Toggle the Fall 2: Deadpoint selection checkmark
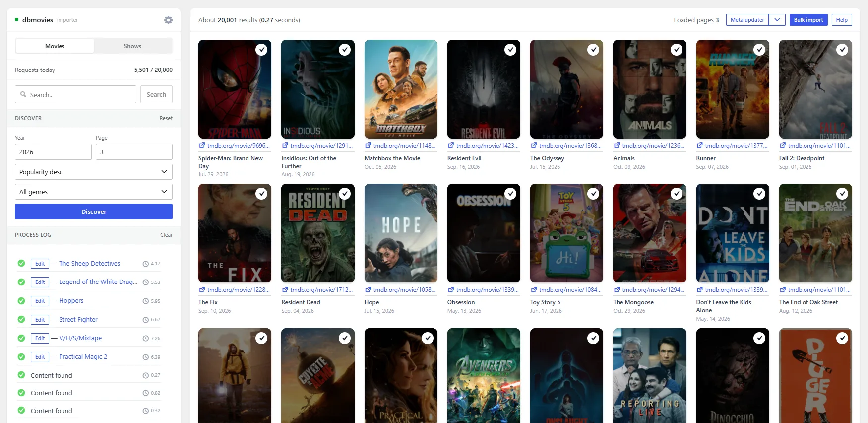This screenshot has height=423, width=868. point(842,50)
